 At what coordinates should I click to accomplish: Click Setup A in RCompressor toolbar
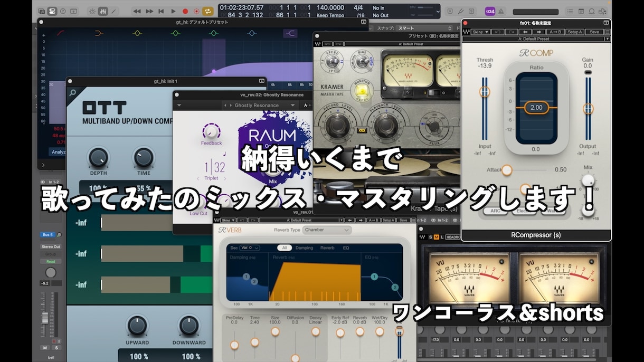coord(575,32)
